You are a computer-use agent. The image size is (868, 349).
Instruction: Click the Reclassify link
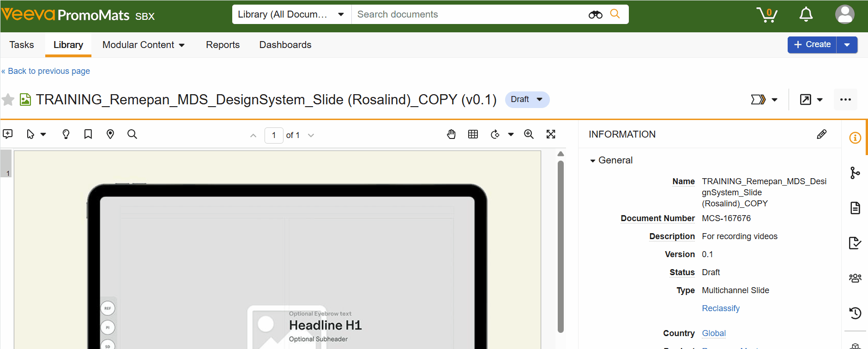coord(720,308)
